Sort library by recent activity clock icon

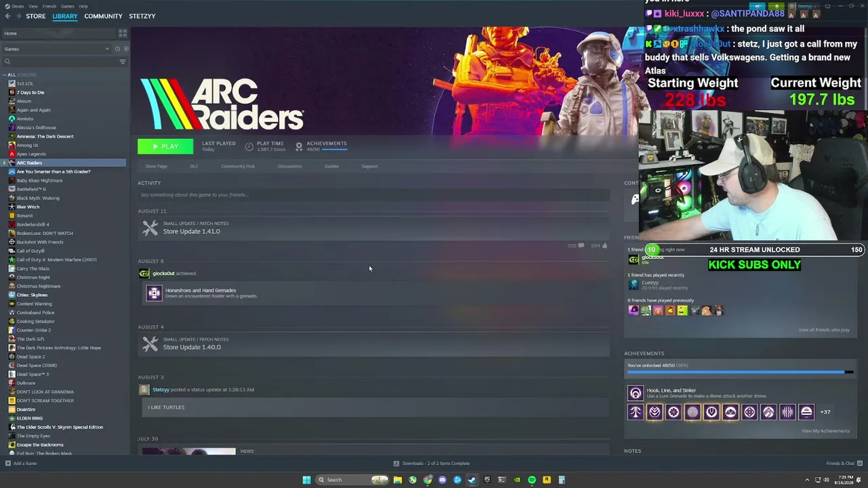pos(117,49)
